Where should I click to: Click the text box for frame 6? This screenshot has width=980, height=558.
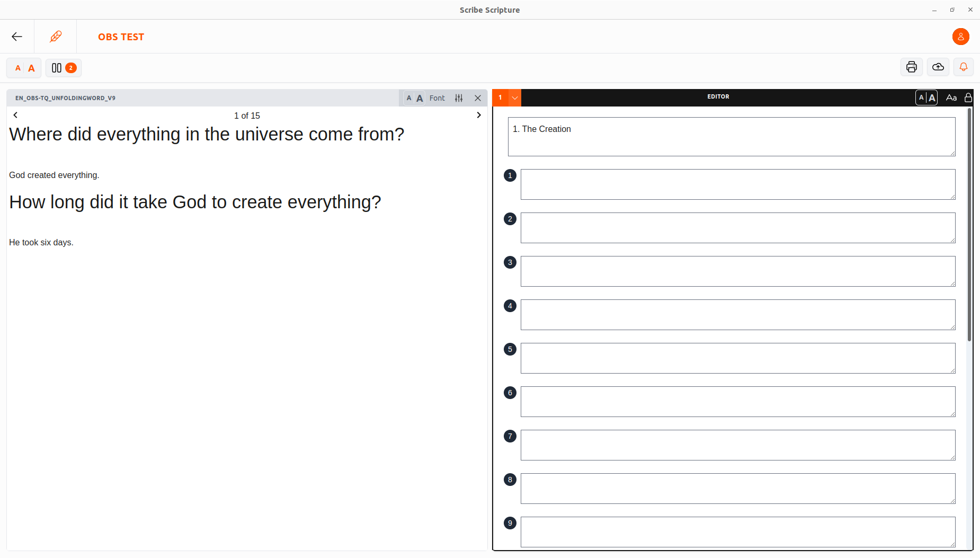click(738, 402)
